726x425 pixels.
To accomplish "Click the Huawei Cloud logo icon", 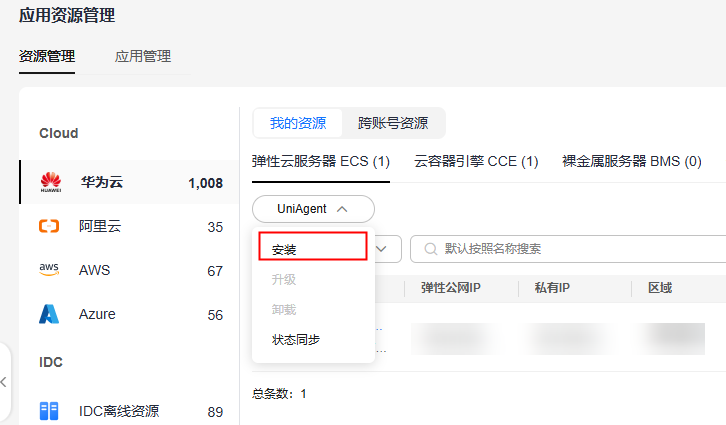I will [50, 182].
